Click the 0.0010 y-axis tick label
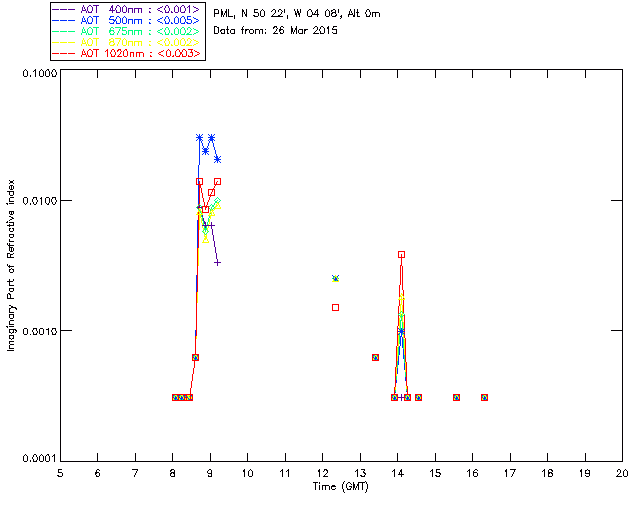The height and width of the screenshot is (512, 640). (39, 331)
